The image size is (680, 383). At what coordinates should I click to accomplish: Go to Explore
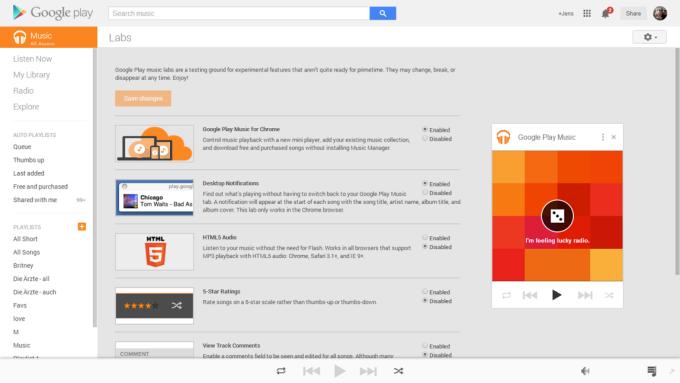tap(26, 107)
